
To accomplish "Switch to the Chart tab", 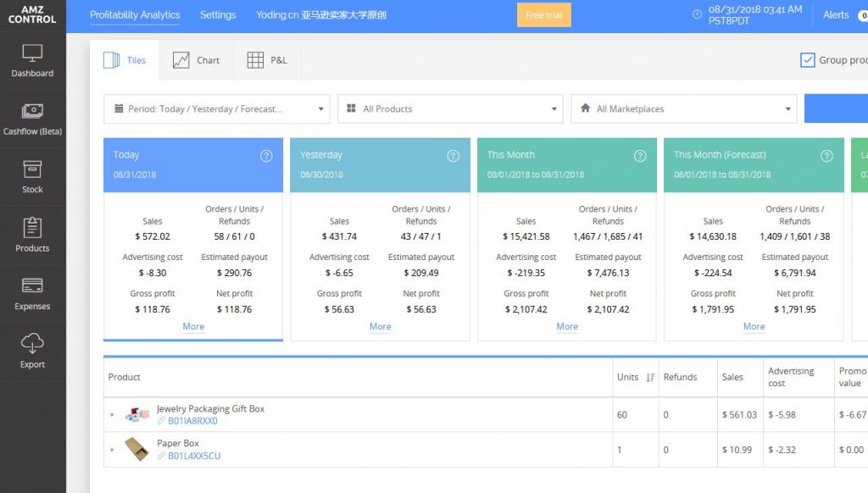I will coord(196,61).
